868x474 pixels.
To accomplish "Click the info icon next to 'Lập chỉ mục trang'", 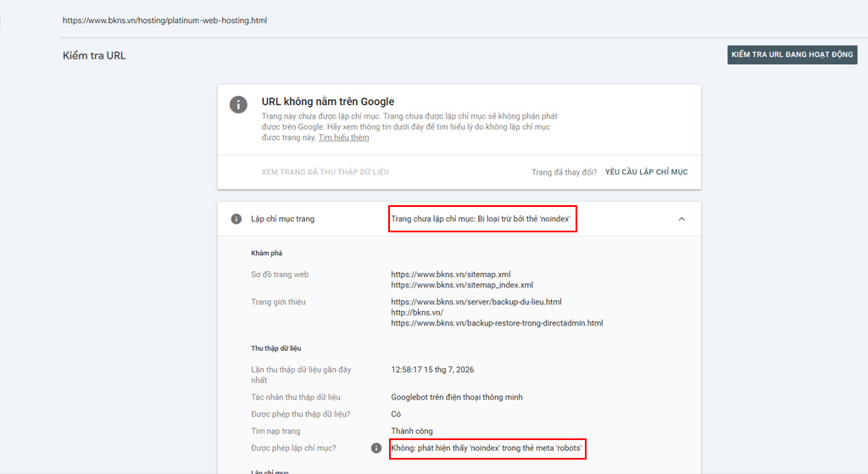I will coord(236,219).
